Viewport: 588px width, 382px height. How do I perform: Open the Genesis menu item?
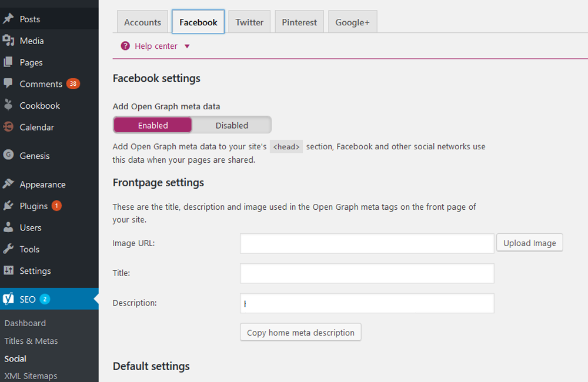click(x=49, y=156)
